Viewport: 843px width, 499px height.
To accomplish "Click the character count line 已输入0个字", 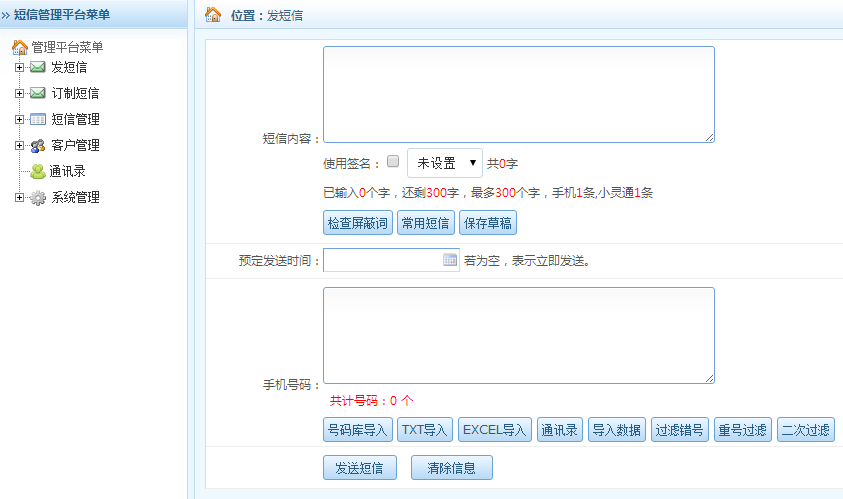I will (x=488, y=193).
